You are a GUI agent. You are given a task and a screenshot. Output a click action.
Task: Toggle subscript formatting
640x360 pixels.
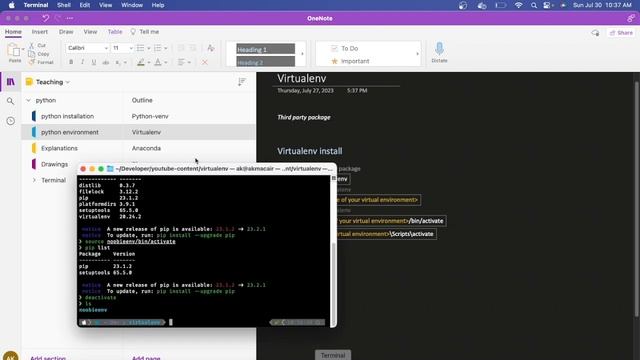118,62
